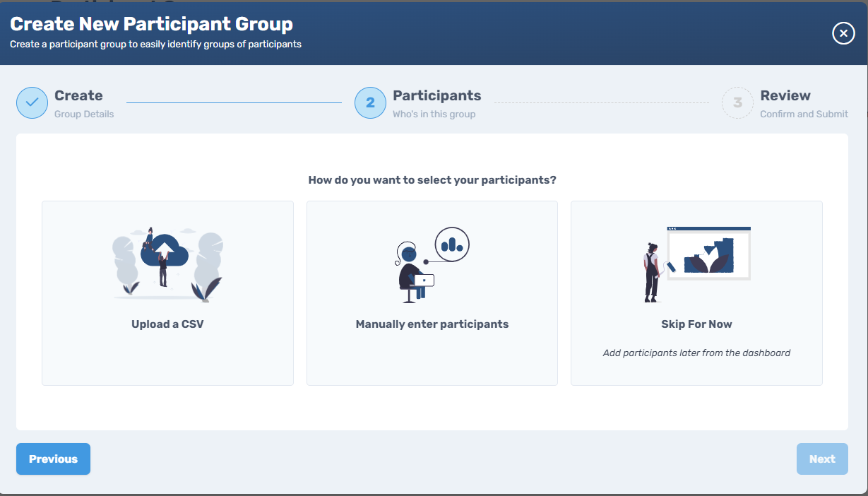Jump to the Participants step label
Screen dimensions: 868x496
436,95
